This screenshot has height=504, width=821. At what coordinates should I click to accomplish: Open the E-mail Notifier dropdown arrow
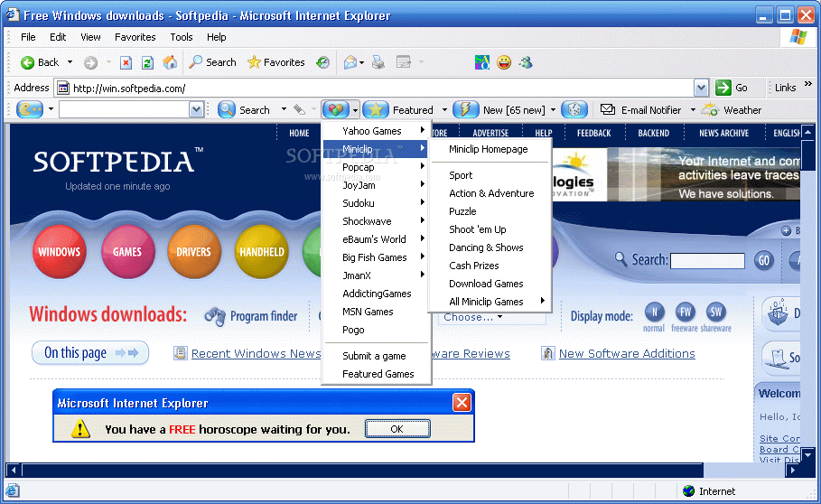pos(693,110)
